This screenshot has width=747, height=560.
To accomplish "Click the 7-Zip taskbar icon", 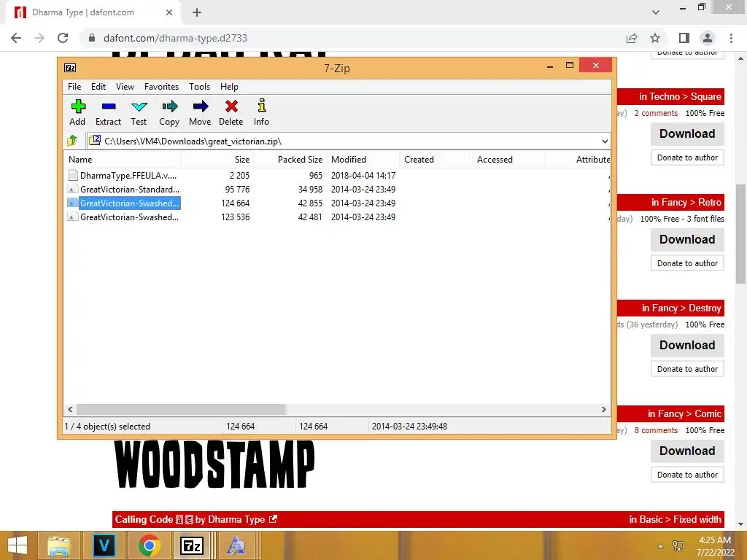I will (x=192, y=545).
